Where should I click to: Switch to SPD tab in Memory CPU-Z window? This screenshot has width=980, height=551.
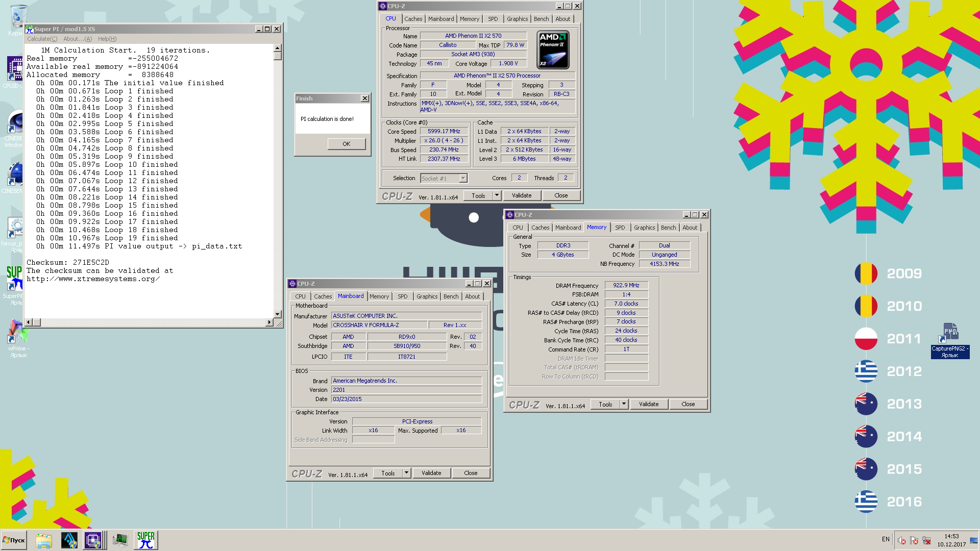pos(620,228)
